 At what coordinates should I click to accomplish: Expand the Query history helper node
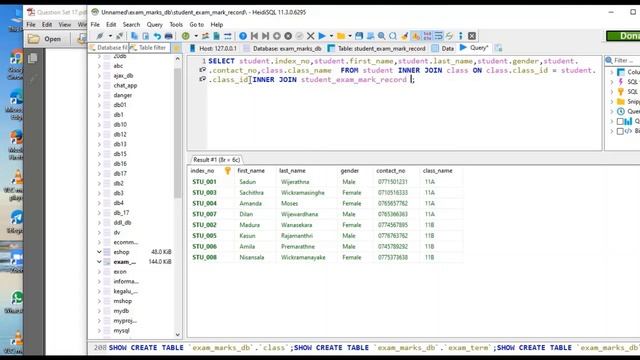point(612,111)
